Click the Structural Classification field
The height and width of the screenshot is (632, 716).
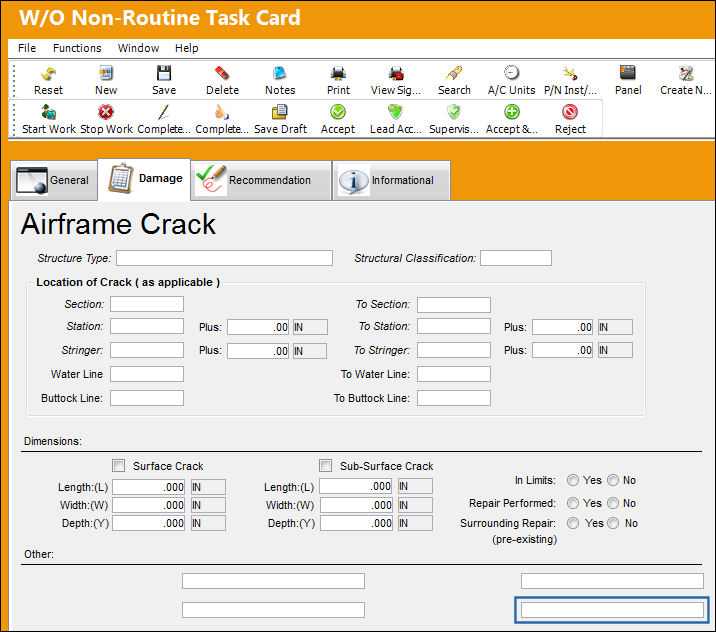pyautogui.click(x=516, y=258)
